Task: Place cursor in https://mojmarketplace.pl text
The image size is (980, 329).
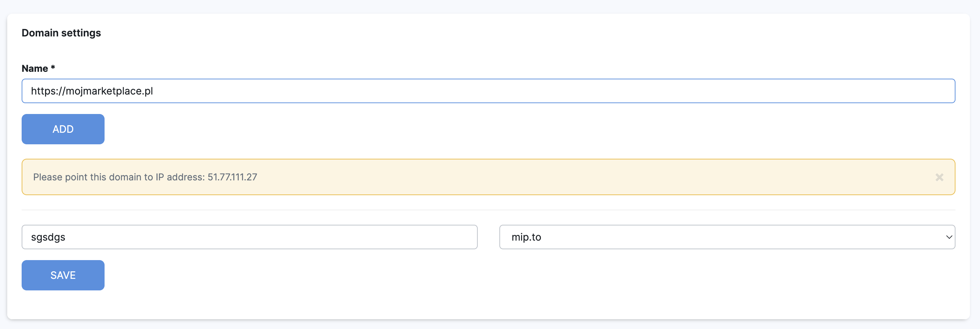Action: click(92, 91)
